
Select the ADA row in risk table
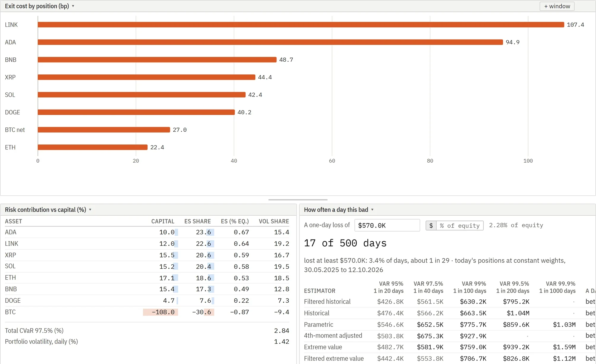pyautogui.click(x=147, y=232)
